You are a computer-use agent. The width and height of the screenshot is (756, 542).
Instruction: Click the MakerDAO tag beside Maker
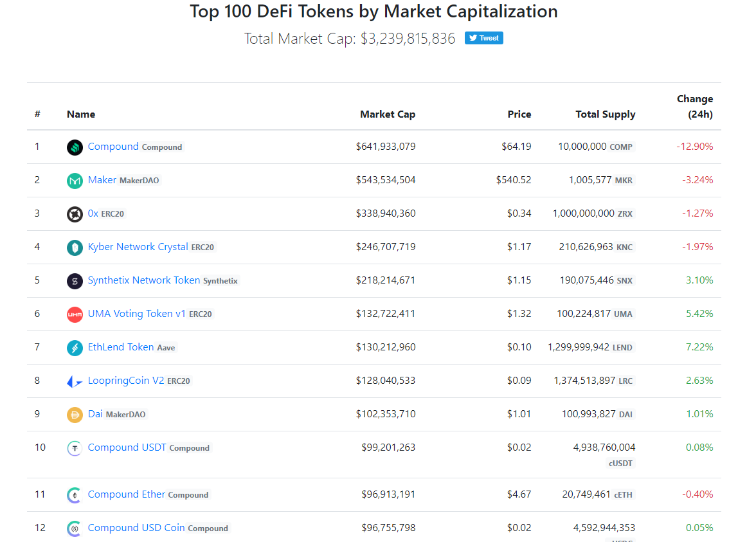139,180
